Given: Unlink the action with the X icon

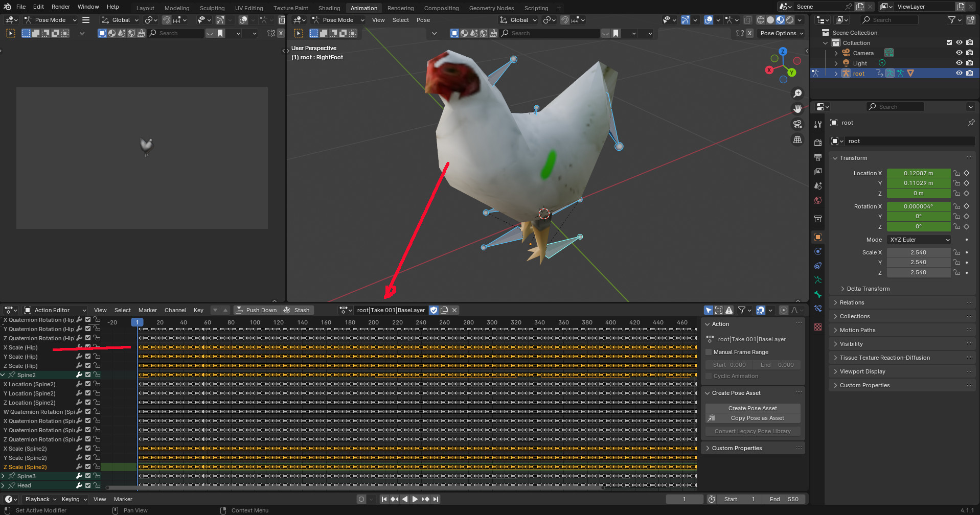Looking at the screenshot, I should [454, 310].
